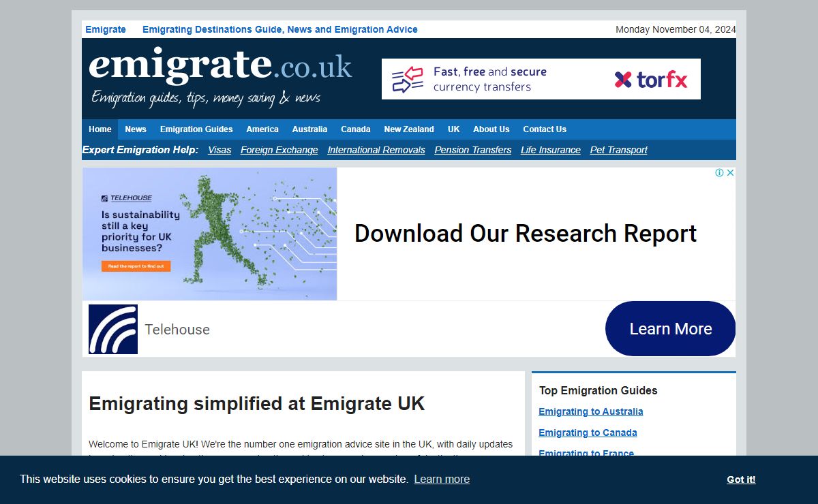Click the Telehouse sustainability ad image
Screen dimensions: 818x504
(210, 234)
